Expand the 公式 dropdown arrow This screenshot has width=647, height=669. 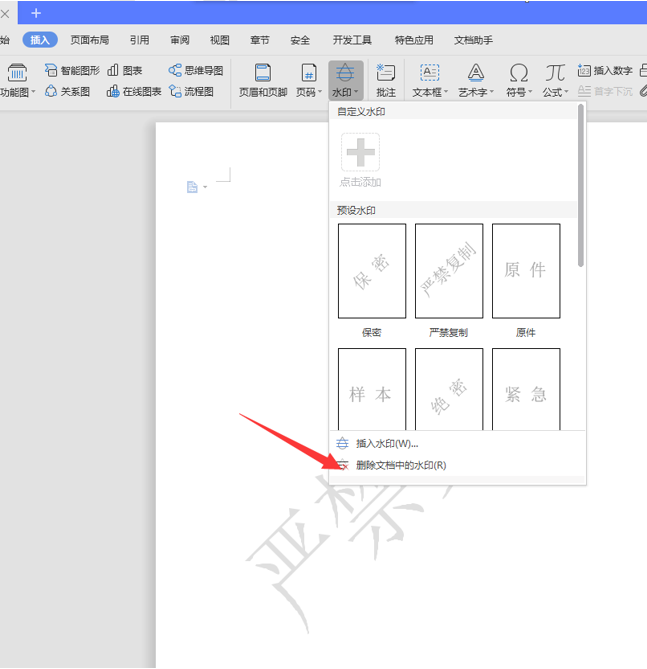coord(566,92)
